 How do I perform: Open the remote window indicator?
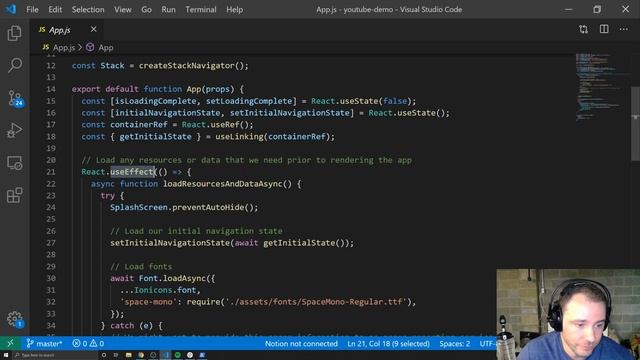tap(10, 344)
